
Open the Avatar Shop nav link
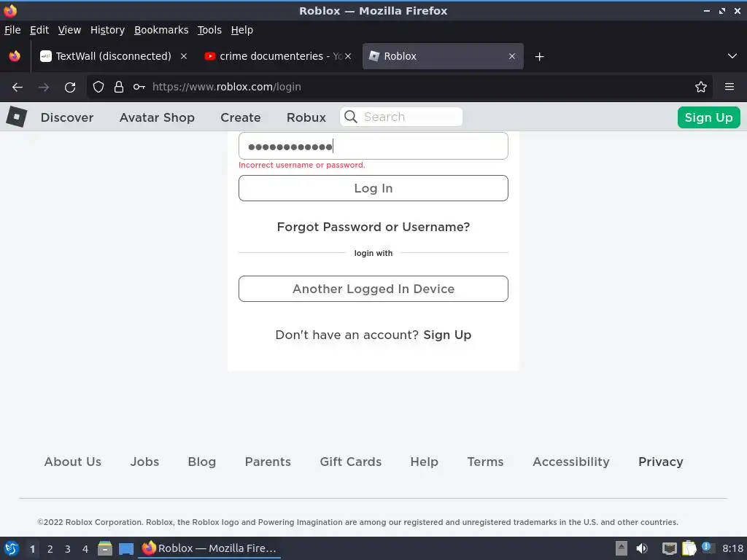[158, 117]
